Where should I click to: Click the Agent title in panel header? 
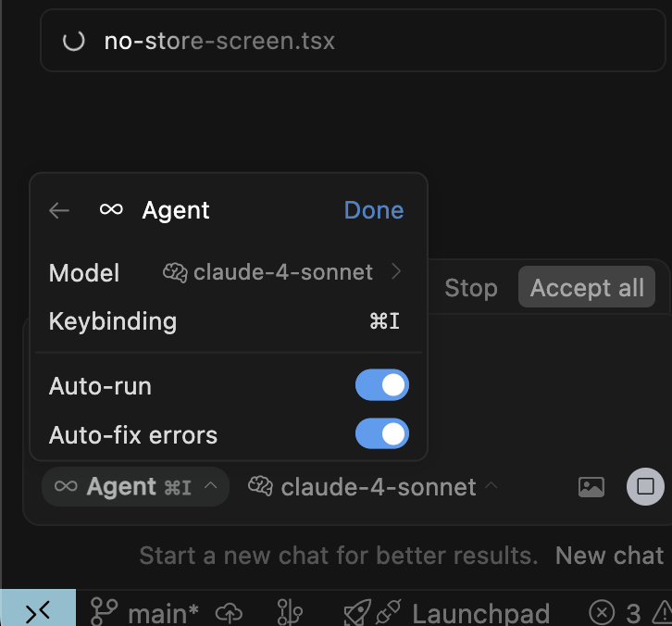click(175, 210)
